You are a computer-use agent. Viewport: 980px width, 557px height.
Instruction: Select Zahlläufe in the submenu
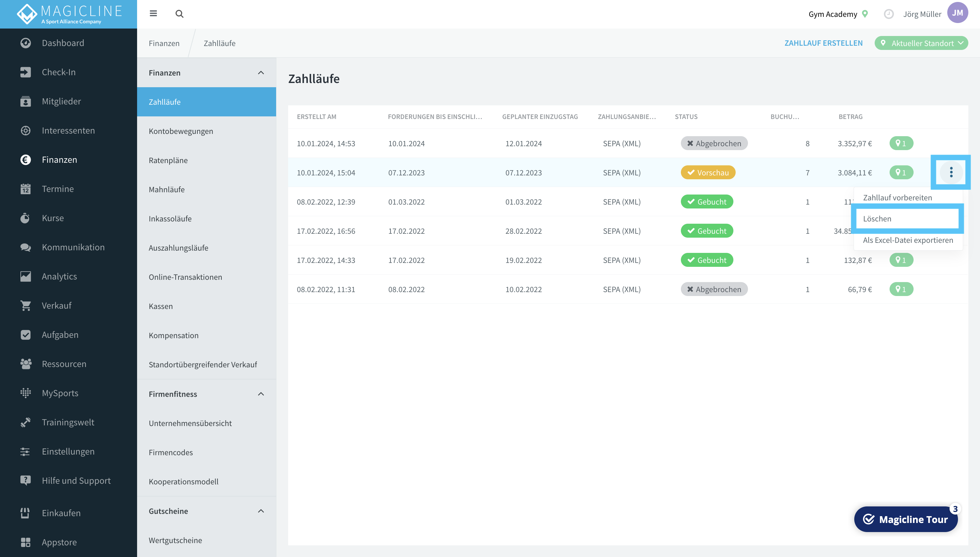coord(206,102)
